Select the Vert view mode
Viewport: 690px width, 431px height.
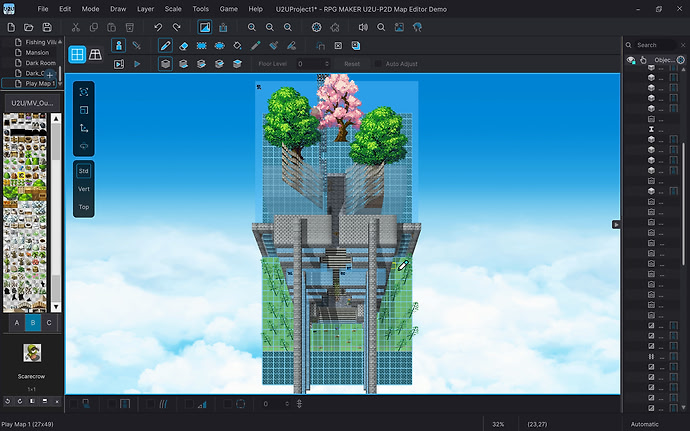coord(84,189)
